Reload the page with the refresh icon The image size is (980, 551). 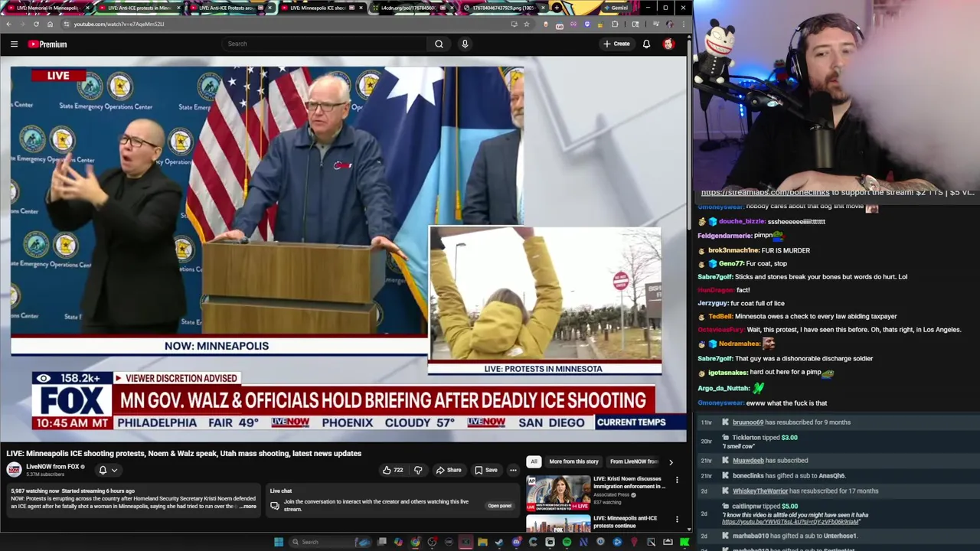(36, 24)
